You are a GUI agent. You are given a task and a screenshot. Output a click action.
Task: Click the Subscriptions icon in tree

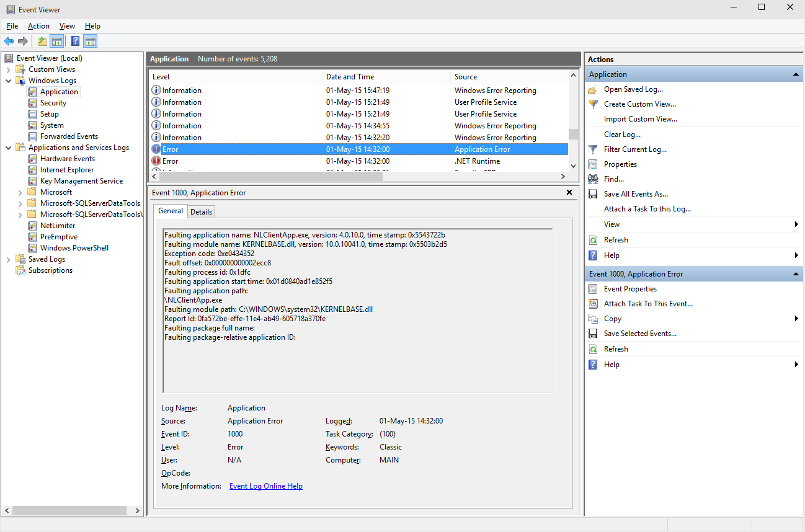(21, 270)
